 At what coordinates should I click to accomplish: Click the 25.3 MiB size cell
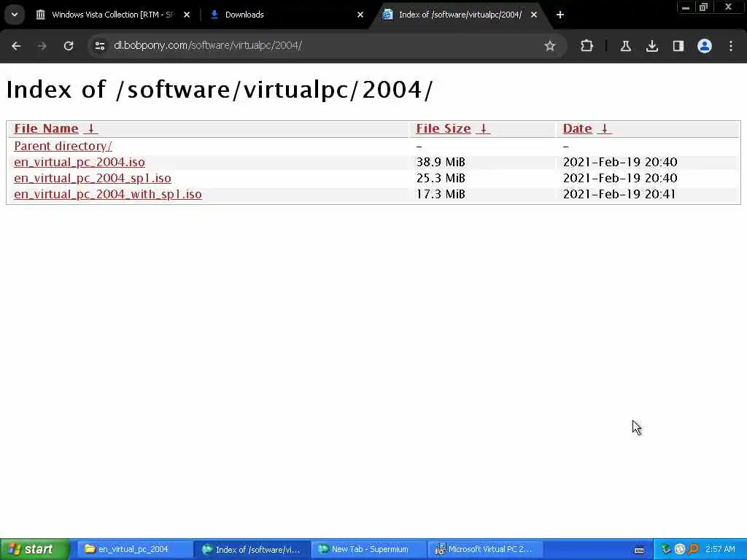(441, 179)
